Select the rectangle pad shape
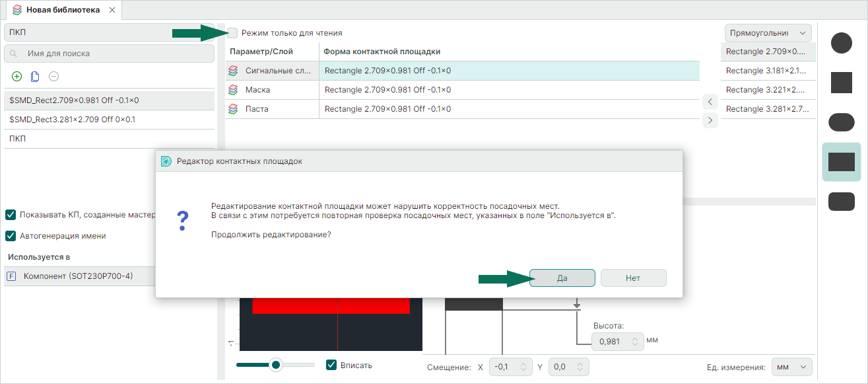 pos(841,162)
